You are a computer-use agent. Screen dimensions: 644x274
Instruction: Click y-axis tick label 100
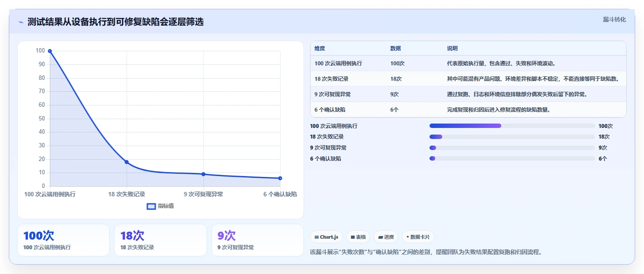(x=41, y=51)
